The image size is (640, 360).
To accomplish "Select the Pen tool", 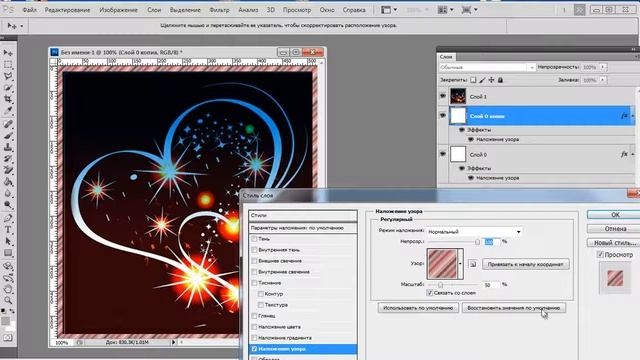I will (8, 218).
